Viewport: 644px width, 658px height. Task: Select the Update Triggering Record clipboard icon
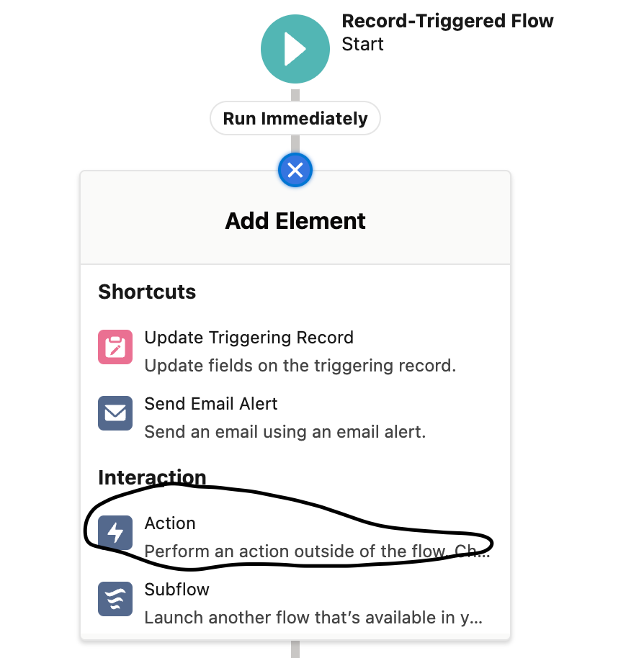click(115, 347)
